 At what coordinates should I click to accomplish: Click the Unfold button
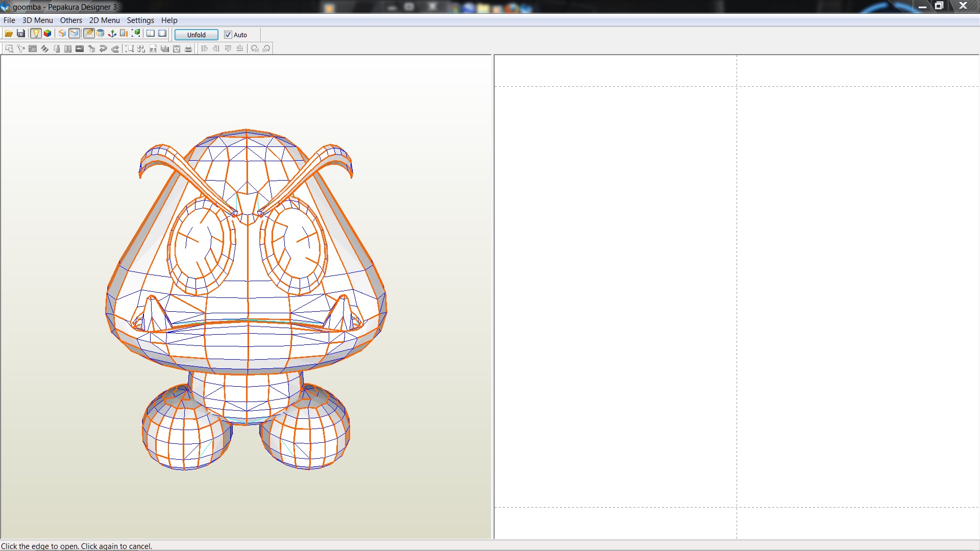pyautogui.click(x=197, y=35)
